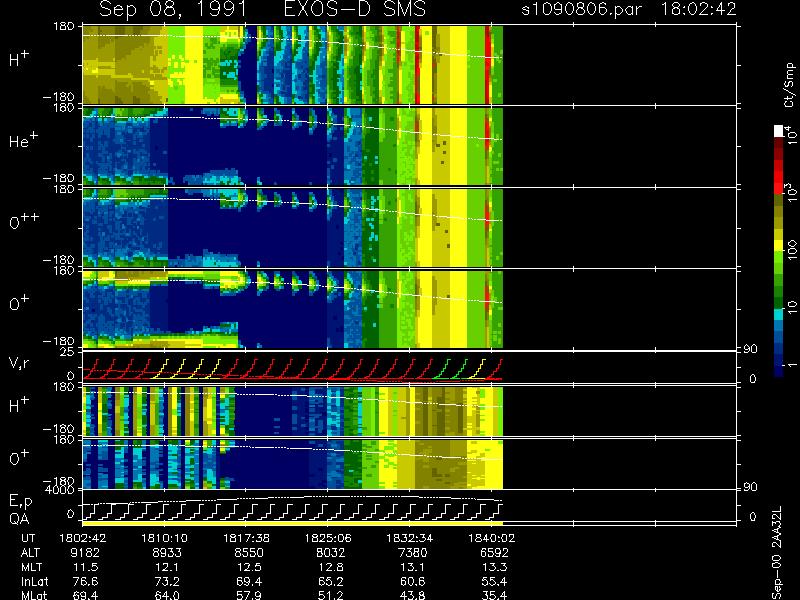Pick MLT value "12.1"
Screen dimensions: 800x600
(168, 567)
